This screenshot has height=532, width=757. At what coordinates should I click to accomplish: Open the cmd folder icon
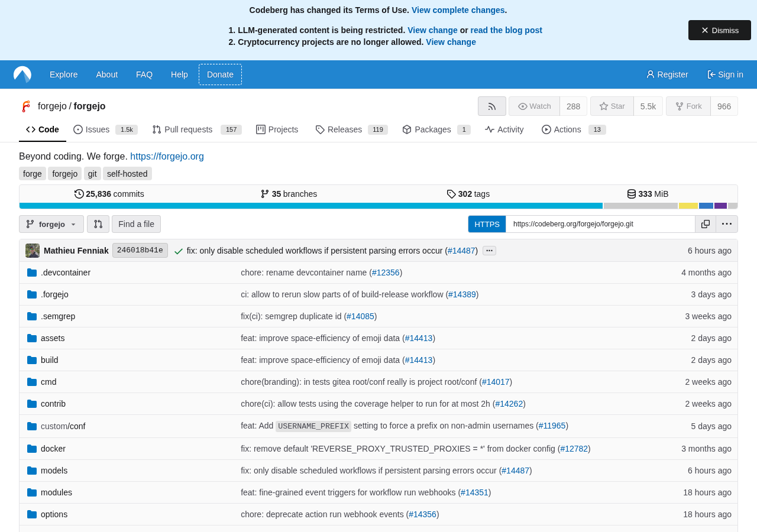coord(32,382)
